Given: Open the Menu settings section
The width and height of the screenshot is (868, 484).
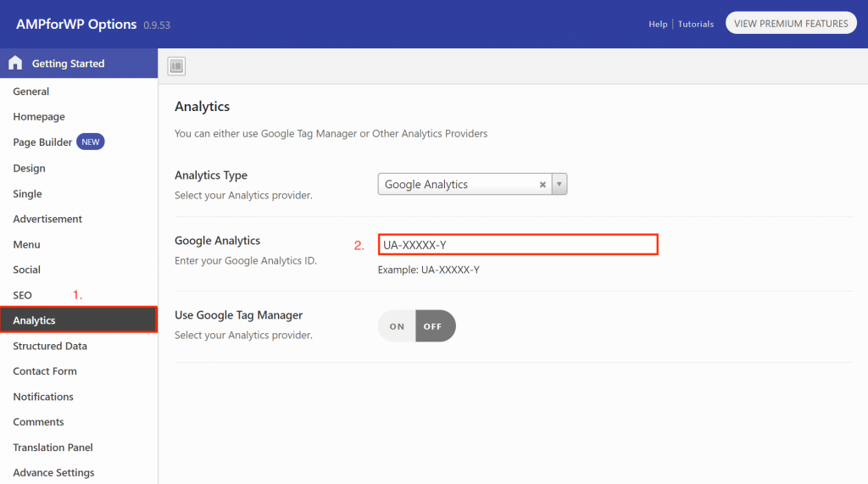Looking at the screenshot, I should point(26,244).
